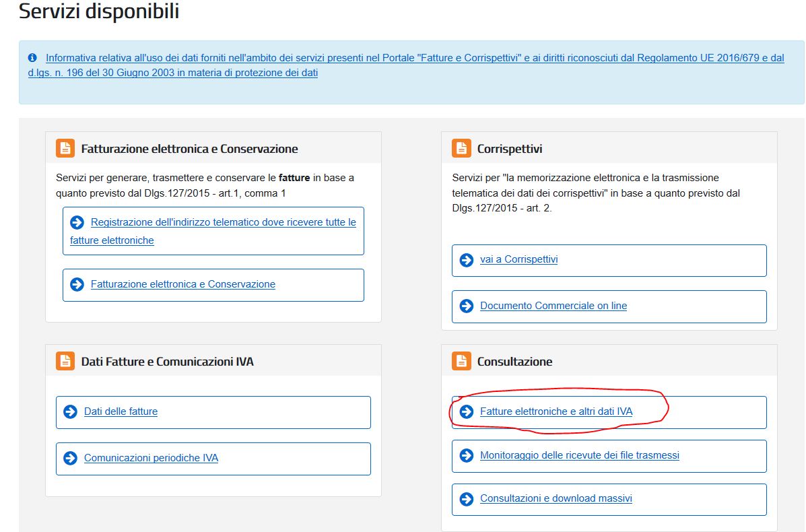Open Documento Commerciale on line
806x532 pixels.
[553, 306]
